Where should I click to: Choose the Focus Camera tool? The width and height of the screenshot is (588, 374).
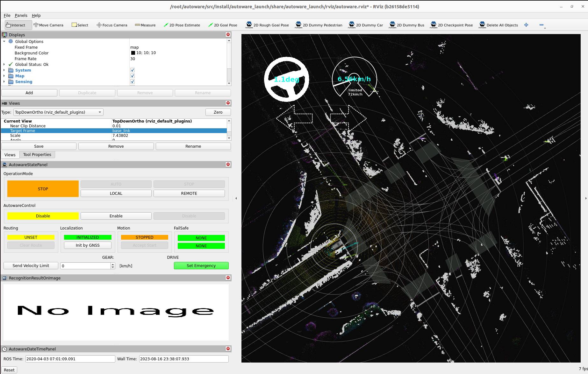112,25
